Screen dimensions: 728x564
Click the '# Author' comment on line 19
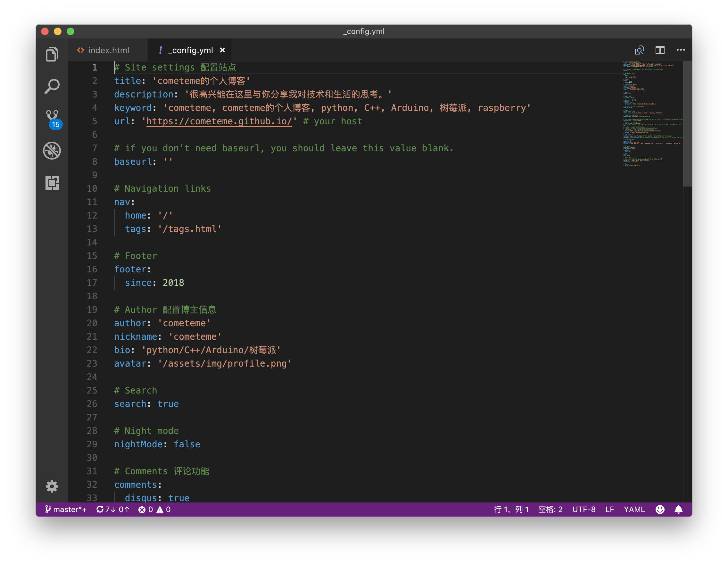(165, 310)
